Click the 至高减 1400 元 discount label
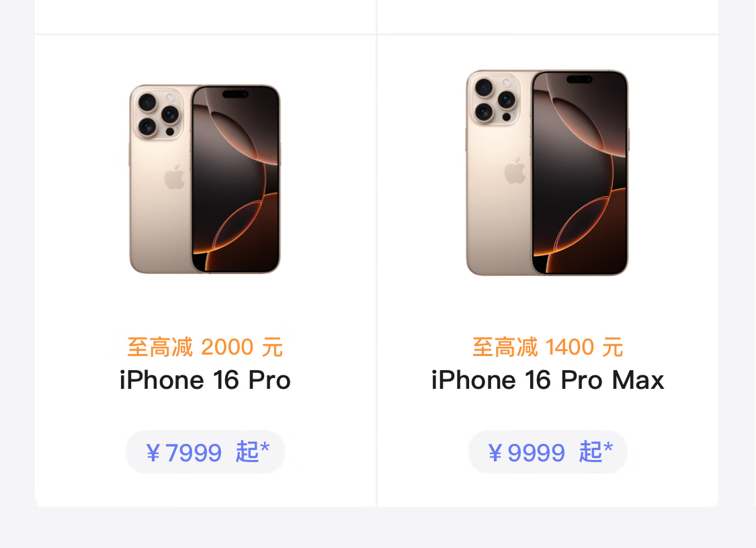This screenshot has height=548, width=756. click(x=548, y=347)
